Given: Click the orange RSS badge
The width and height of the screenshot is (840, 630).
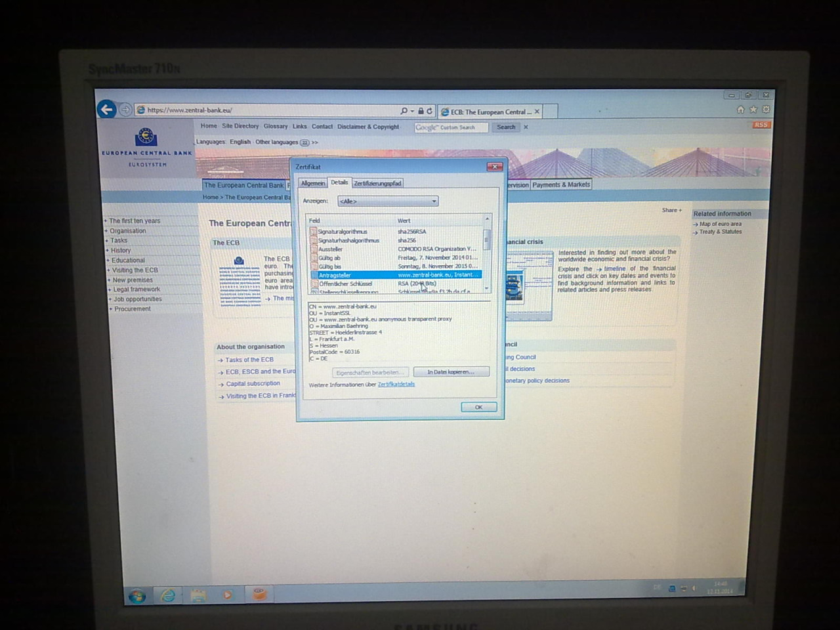Looking at the screenshot, I should pos(761,125).
